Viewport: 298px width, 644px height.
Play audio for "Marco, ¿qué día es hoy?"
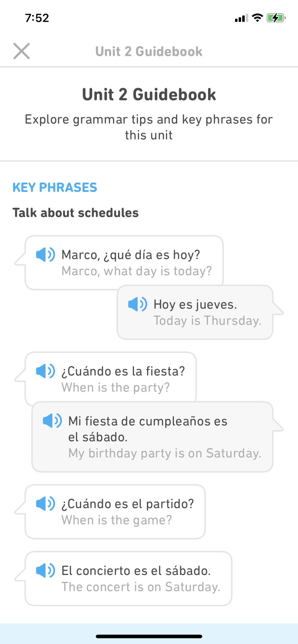pos(45,254)
